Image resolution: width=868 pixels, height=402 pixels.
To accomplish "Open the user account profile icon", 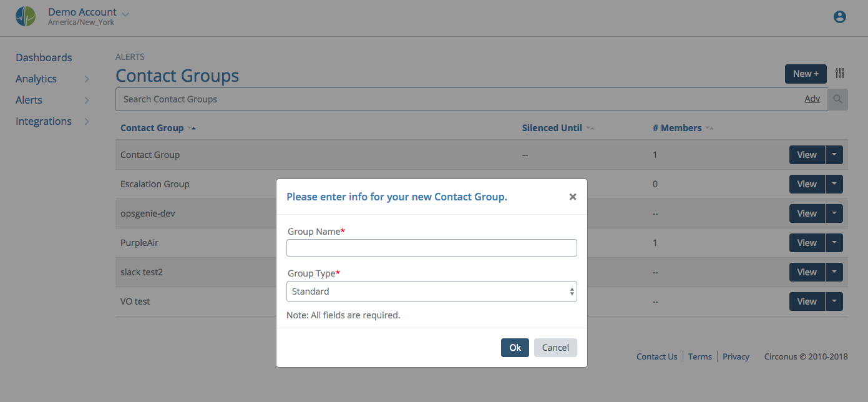I will pos(839,17).
